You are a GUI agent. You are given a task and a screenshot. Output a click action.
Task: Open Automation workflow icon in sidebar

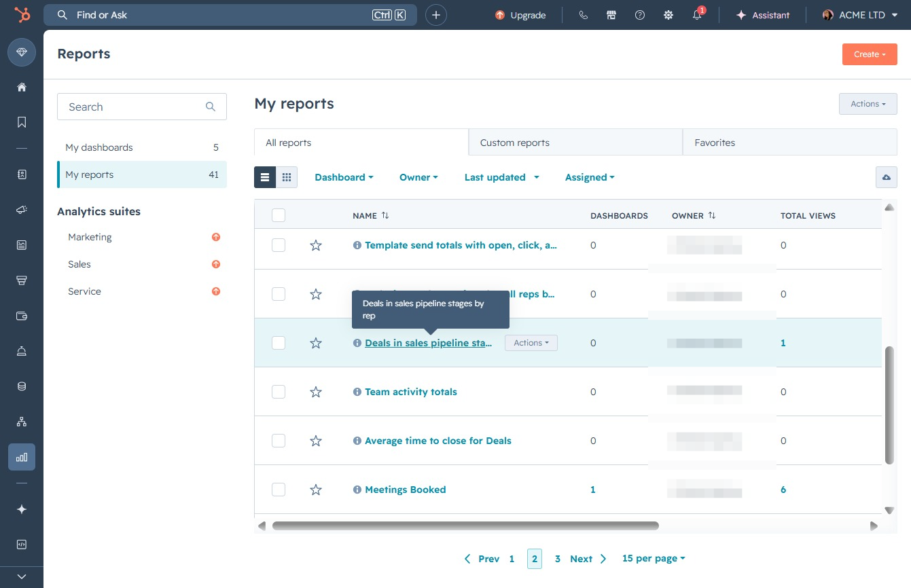tap(22, 422)
